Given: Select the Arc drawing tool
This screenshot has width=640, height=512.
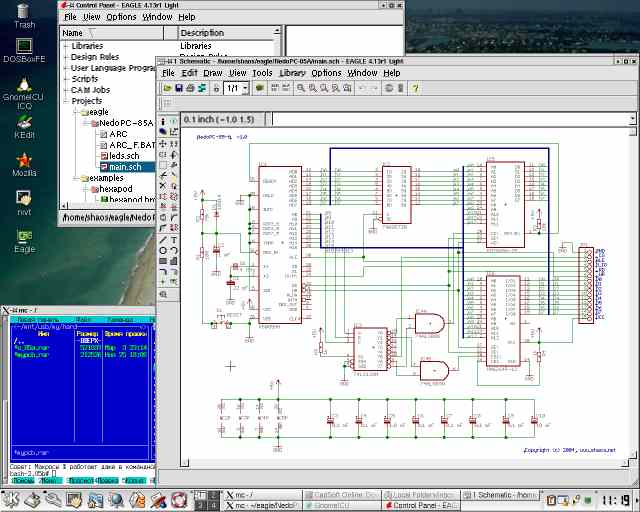Looking at the screenshot, I should click(x=174, y=251).
